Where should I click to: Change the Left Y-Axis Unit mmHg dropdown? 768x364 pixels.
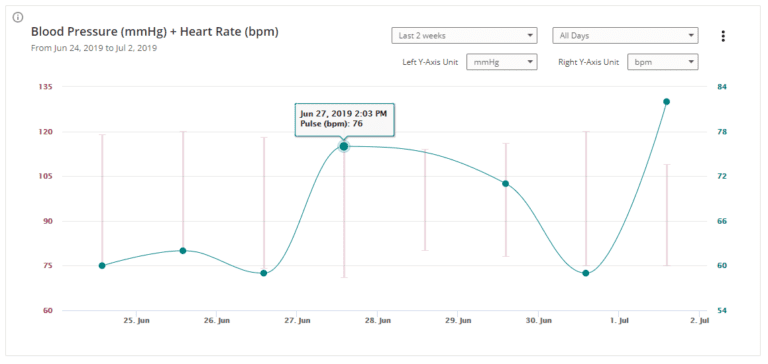tap(502, 62)
